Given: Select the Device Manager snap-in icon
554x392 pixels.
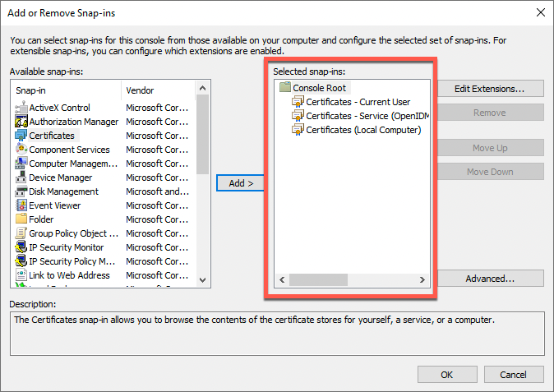Looking at the screenshot, I should 21,178.
